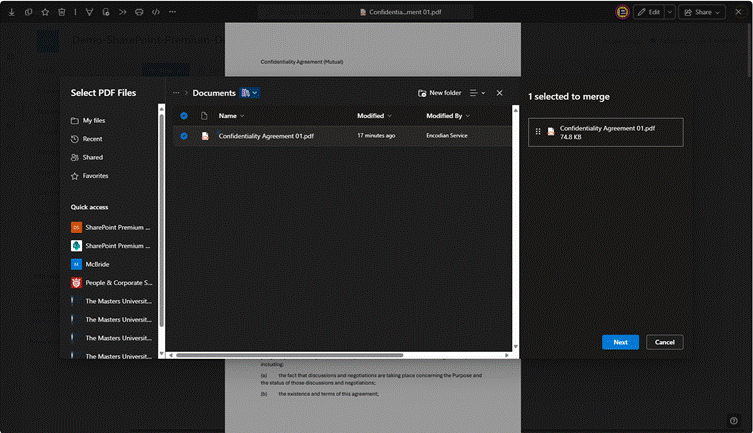The image size is (753, 433).
Task: Click the Next button
Action: 620,342
